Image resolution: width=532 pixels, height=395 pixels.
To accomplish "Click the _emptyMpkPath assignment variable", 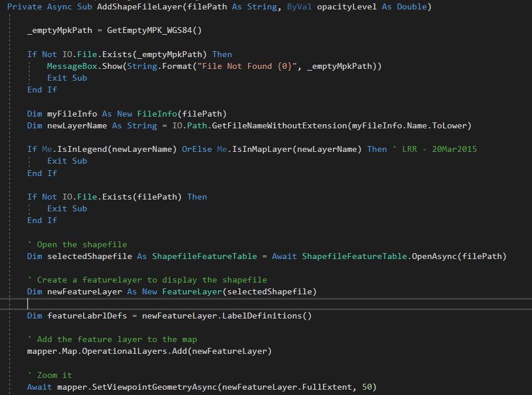I will coord(60,30).
